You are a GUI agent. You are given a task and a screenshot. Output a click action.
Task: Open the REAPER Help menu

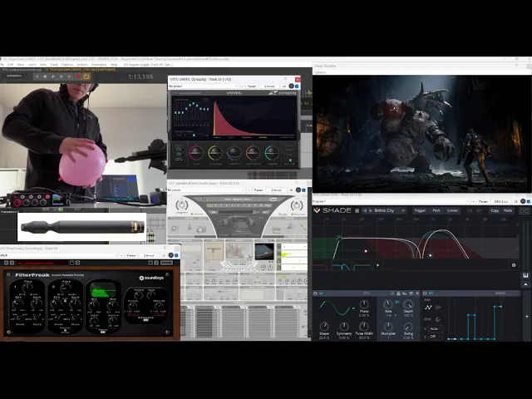114,65
